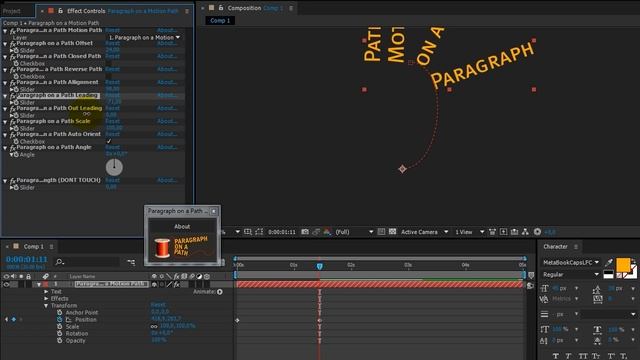This screenshot has height=360, width=640.
Task: Open the Active Camera dropdown
Action: coord(424,232)
